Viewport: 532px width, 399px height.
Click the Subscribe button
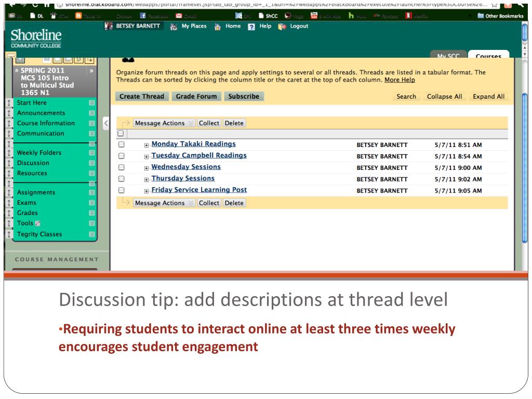[x=244, y=96]
